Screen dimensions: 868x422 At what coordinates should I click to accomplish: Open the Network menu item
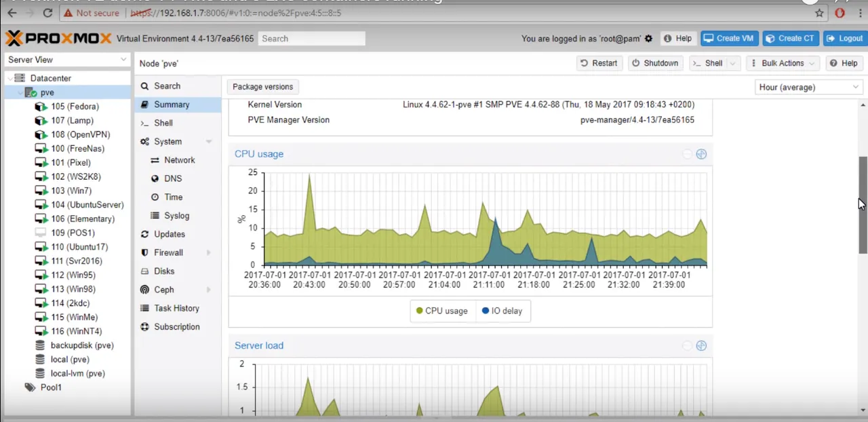[178, 160]
